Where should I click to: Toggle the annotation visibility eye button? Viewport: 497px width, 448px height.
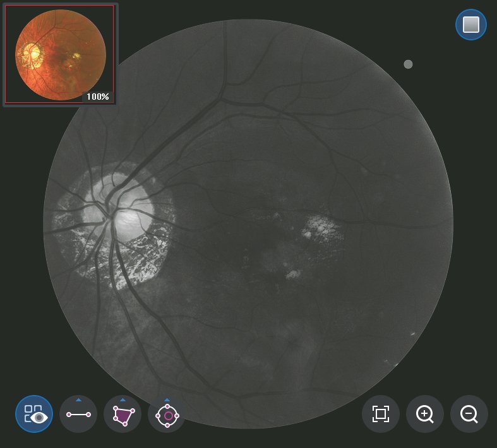34,415
